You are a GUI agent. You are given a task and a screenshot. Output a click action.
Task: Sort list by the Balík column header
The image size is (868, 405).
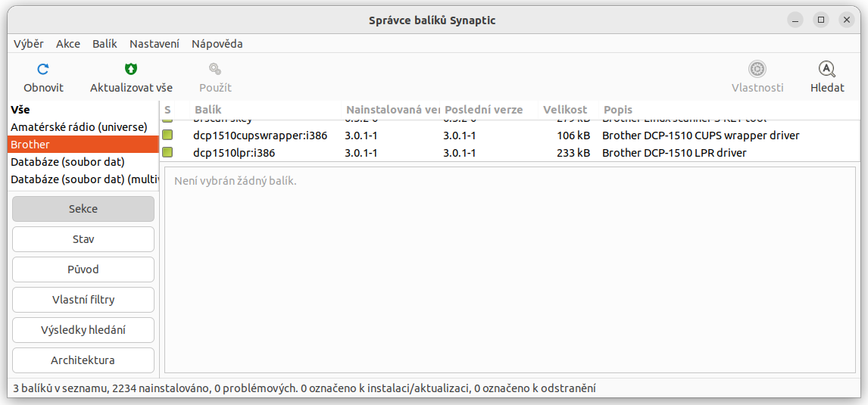pyautogui.click(x=208, y=110)
